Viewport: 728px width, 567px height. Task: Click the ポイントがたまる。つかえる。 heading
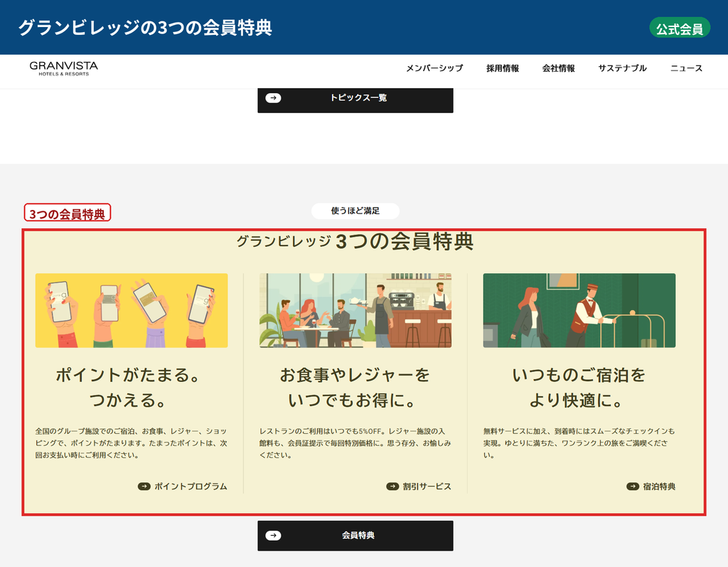128,387
